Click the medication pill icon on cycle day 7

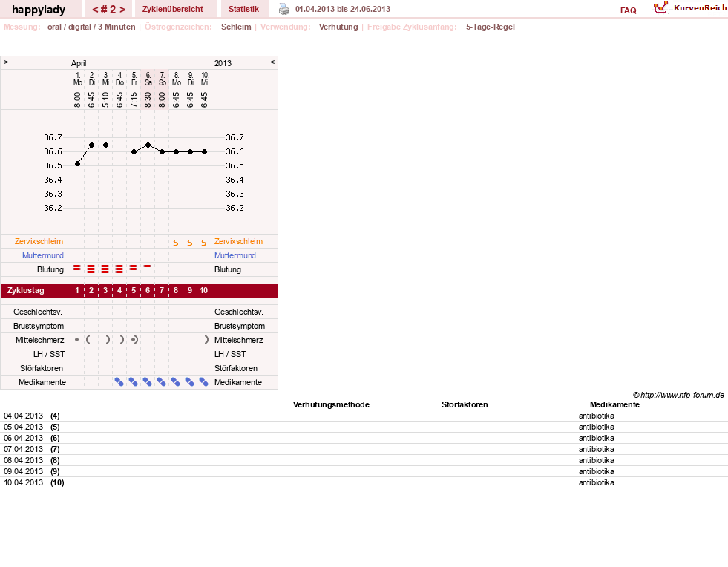[162, 382]
